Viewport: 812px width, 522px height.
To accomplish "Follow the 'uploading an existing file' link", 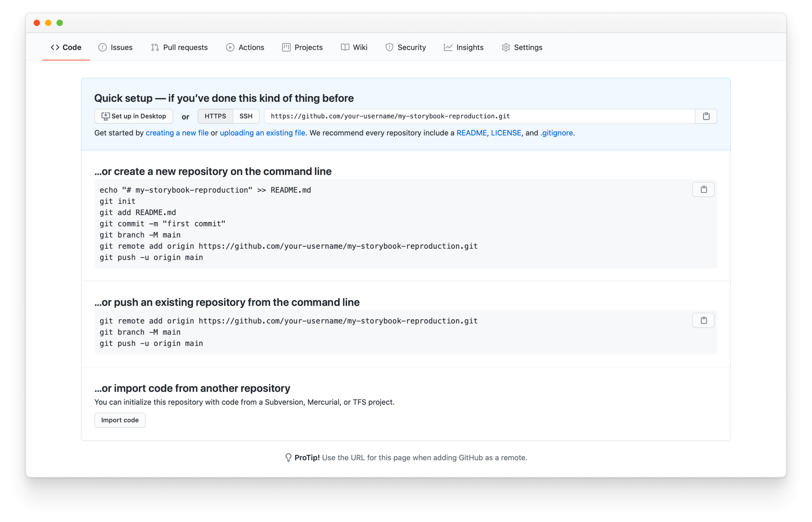I will pyautogui.click(x=262, y=133).
